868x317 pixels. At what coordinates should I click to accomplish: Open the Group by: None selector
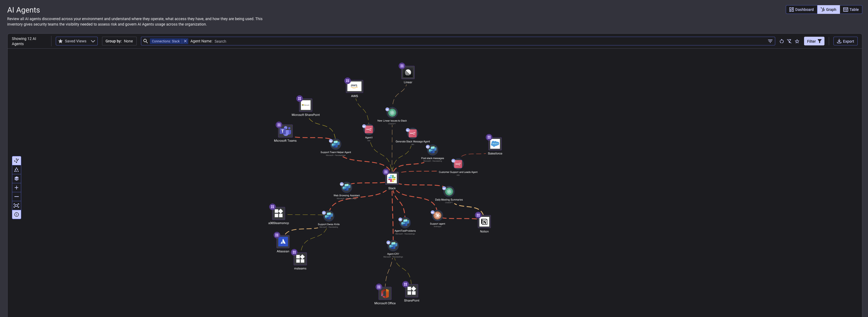click(119, 41)
